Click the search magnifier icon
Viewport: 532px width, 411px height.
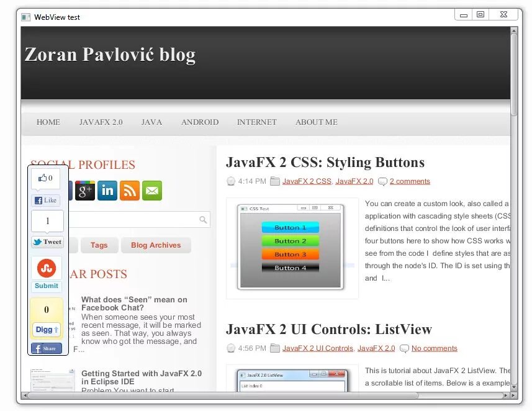point(203,220)
